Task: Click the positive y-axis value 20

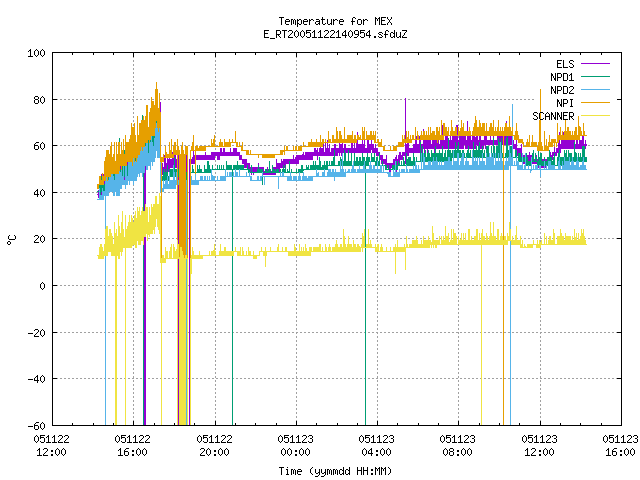Action: (x=39, y=239)
